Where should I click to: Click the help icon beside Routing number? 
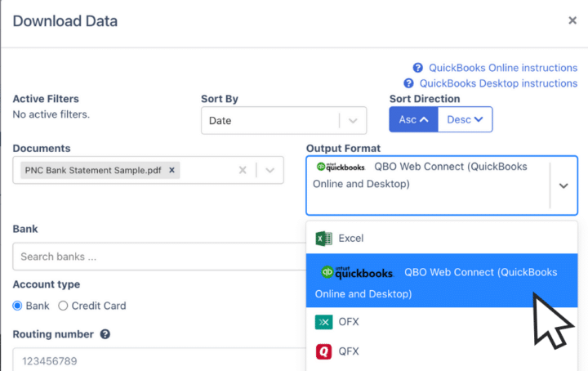(105, 334)
